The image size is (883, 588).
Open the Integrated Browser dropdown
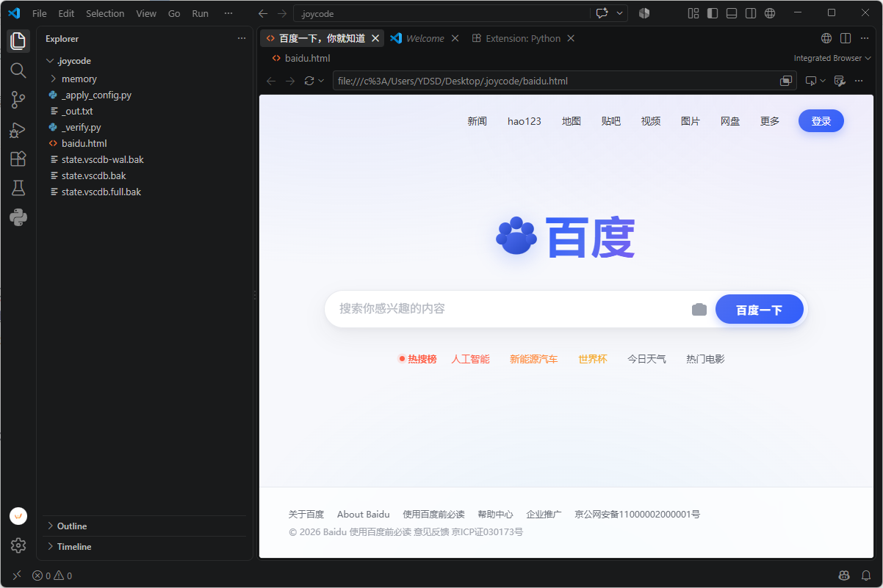click(x=832, y=58)
